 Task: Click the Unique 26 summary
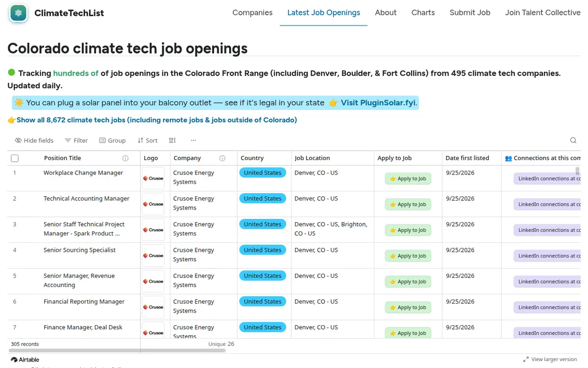pyautogui.click(x=221, y=344)
